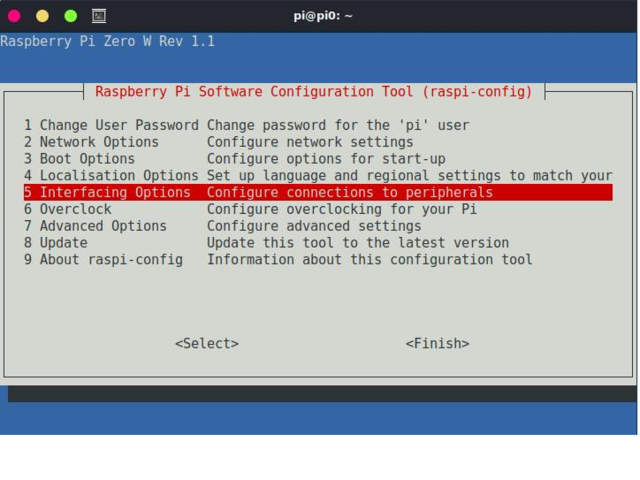Viewport: 640px width, 480px height.
Task: Minimize window using yellow title bar button
Action: [42, 16]
